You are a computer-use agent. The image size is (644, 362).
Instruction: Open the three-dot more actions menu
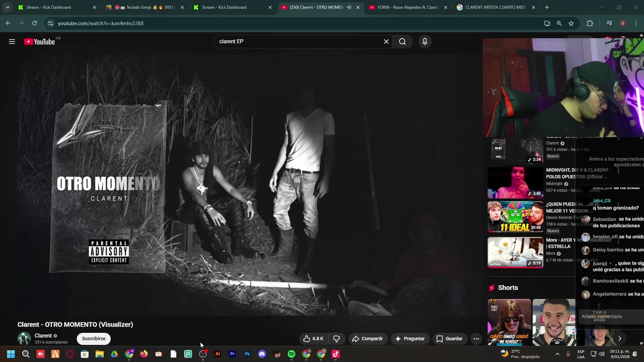[x=476, y=339]
